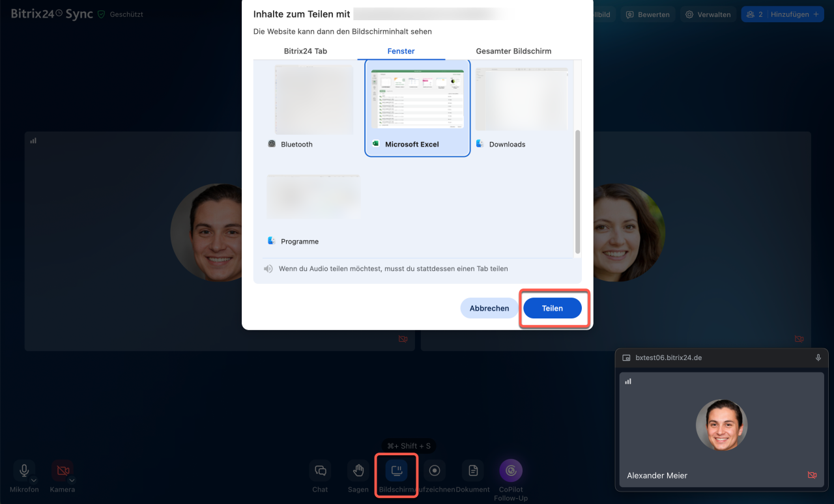Click the camera-off icon on the right video tile
The height and width of the screenshot is (504, 834).
[x=799, y=339]
